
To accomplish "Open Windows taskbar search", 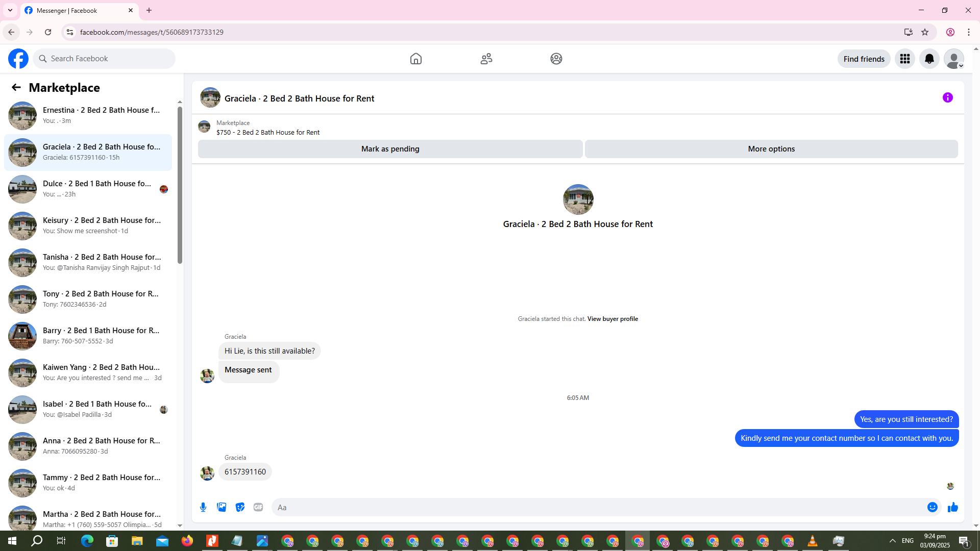I will 37,541.
